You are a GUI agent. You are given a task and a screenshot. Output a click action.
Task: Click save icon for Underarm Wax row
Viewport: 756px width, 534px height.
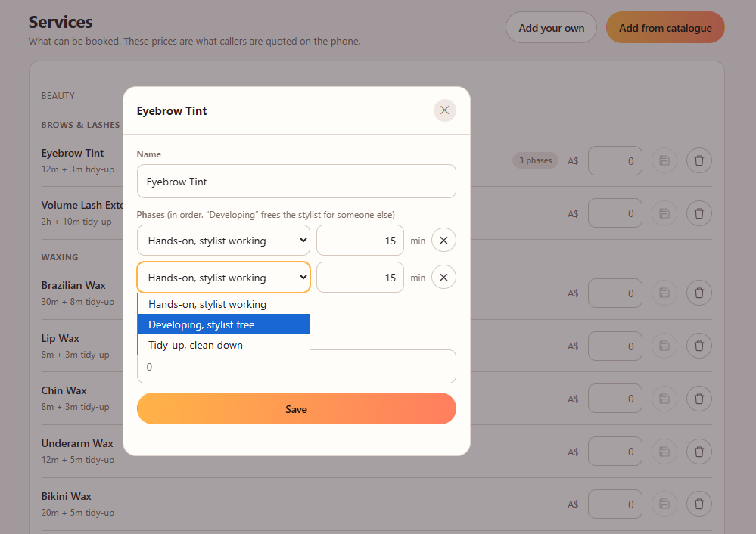[x=664, y=452]
